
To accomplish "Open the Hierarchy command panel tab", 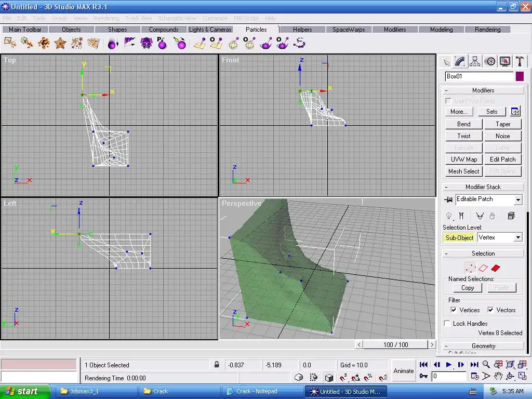I will tap(475, 62).
